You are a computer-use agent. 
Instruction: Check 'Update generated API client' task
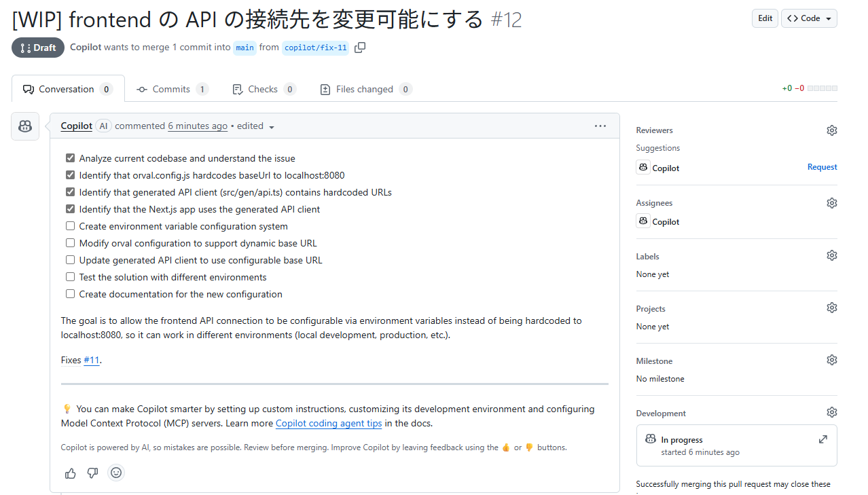click(70, 260)
